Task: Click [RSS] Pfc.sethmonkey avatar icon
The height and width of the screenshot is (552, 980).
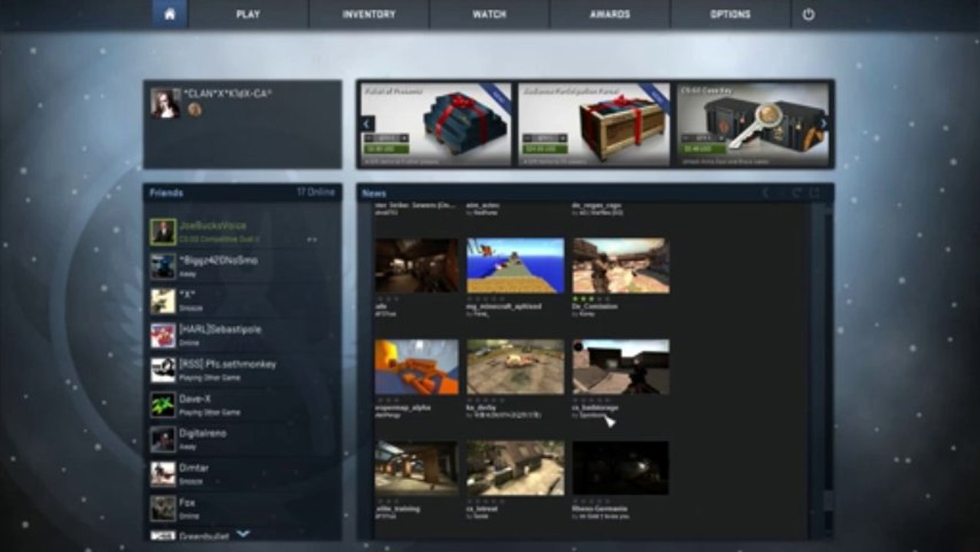Action: [162, 370]
